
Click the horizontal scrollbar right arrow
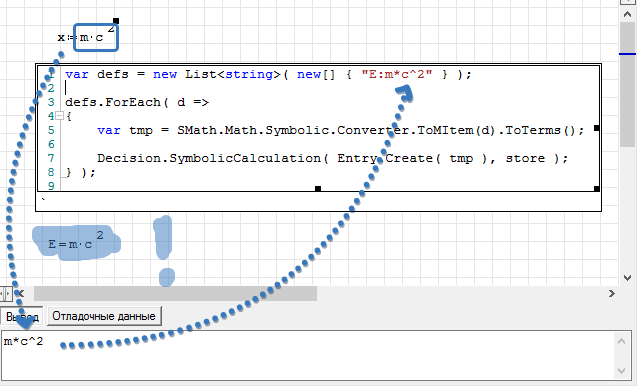point(611,293)
